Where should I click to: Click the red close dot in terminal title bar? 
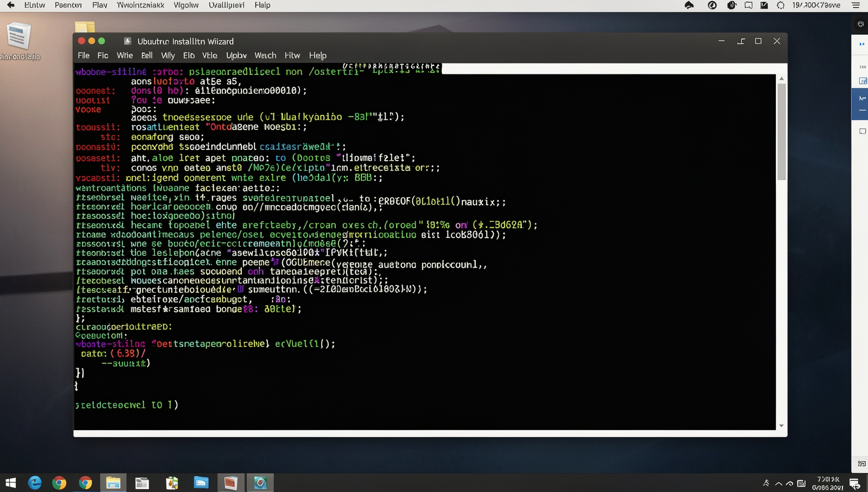[x=81, y=41]
